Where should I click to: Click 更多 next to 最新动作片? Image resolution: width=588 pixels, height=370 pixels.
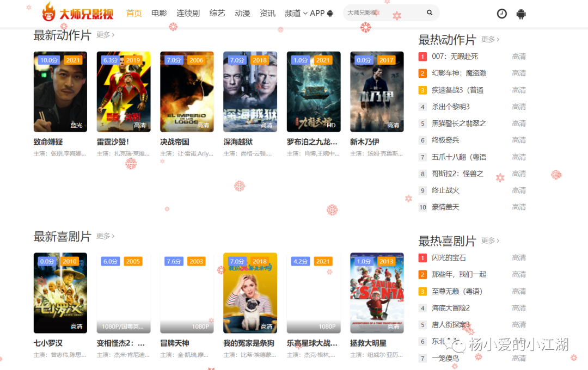tap(106, 35)
